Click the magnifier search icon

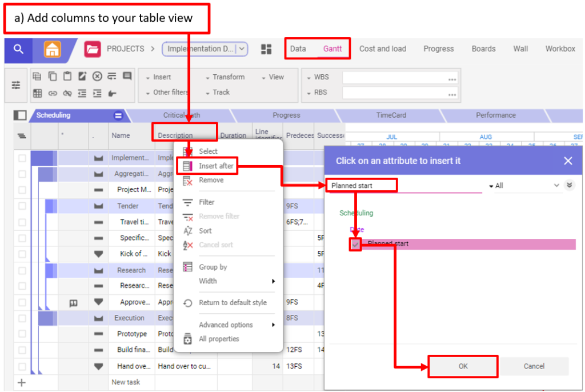point(18,50)
